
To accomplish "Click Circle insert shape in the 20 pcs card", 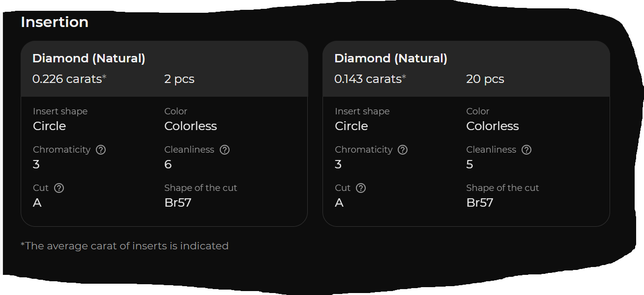I will [351, 126].
